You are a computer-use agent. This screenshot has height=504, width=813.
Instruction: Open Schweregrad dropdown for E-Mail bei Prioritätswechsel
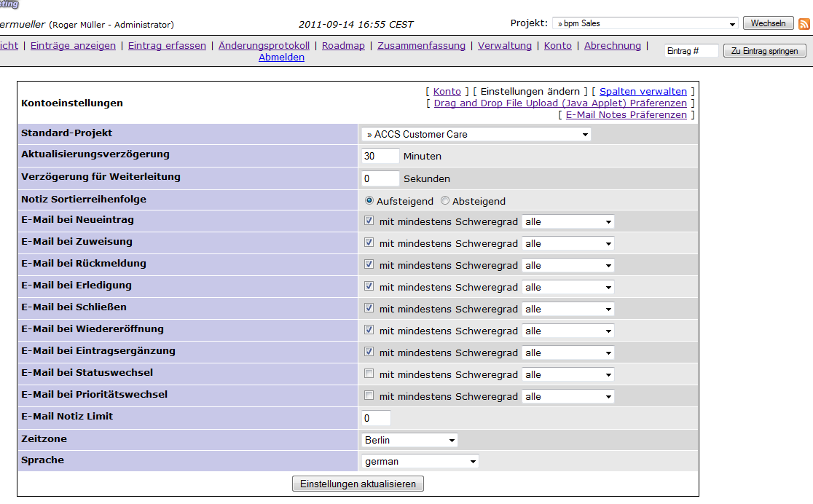tap(567, 396)
